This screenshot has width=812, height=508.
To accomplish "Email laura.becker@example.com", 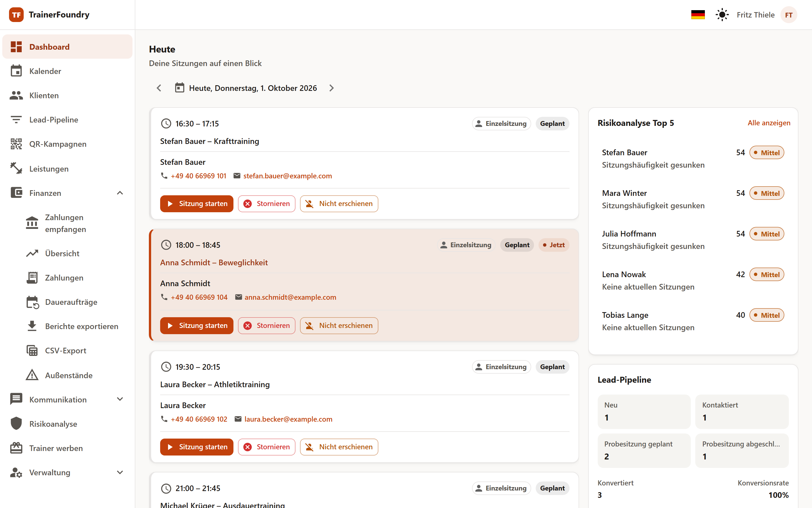I will point(288,419).
